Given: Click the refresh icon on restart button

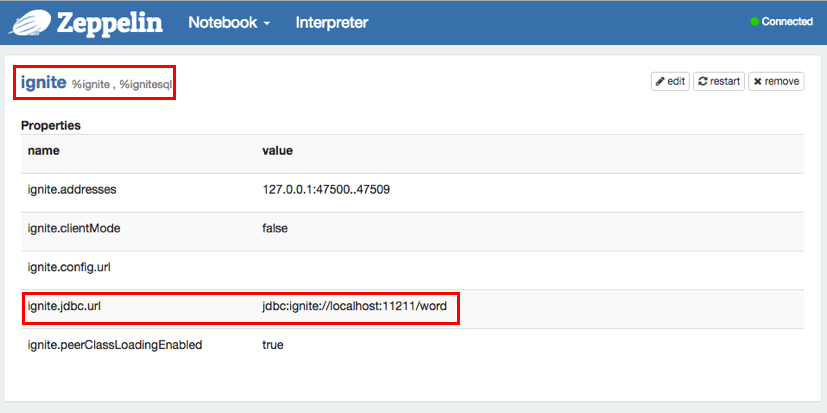Looking at the screenshot, I should point(704,82).
